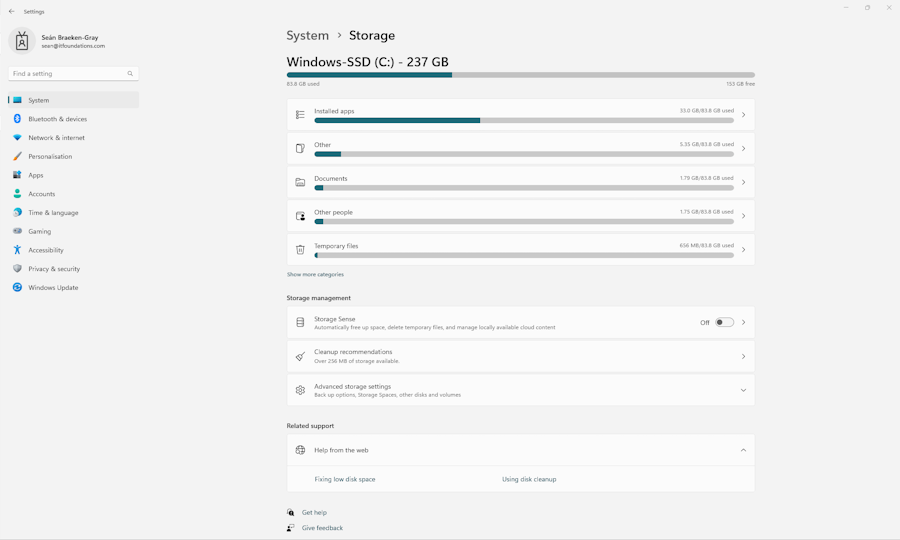Click Show more categories link
Screen dimensions: 900x540
click(315, 274)
